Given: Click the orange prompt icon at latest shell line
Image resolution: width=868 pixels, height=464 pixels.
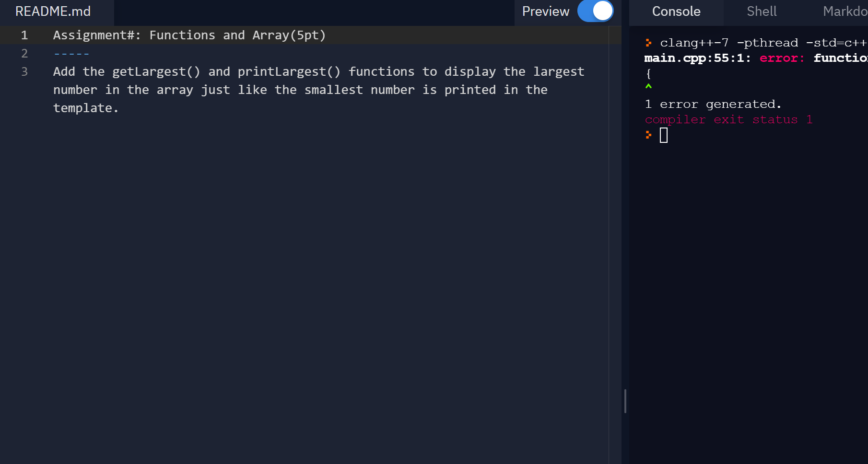Looking at the screenshot, I should 649,136.
